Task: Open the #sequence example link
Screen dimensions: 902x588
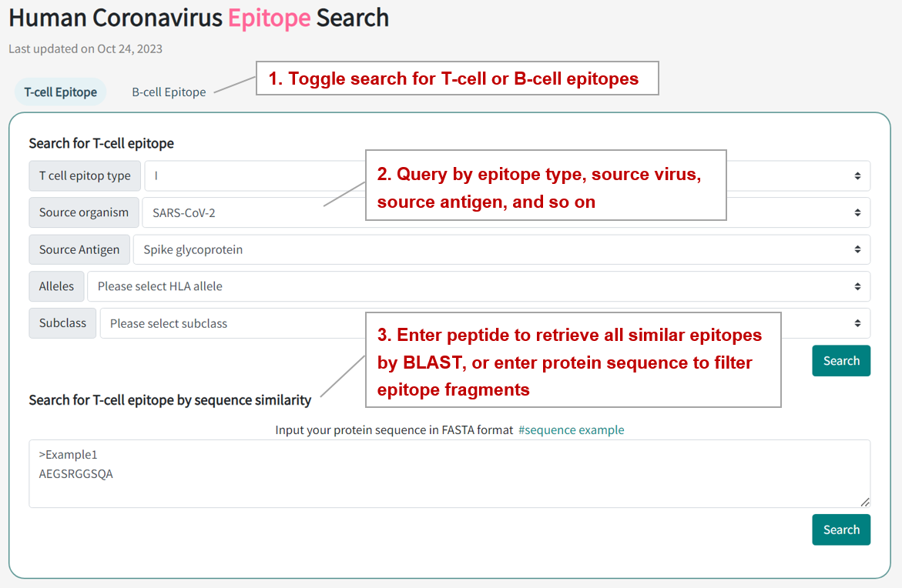Action: pyautogui.click(x=571, y=430)
